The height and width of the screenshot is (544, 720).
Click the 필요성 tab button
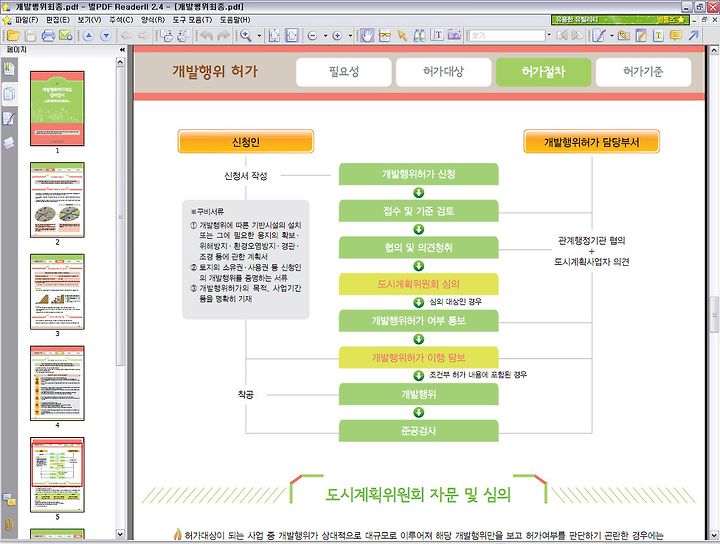coord(344,72)
